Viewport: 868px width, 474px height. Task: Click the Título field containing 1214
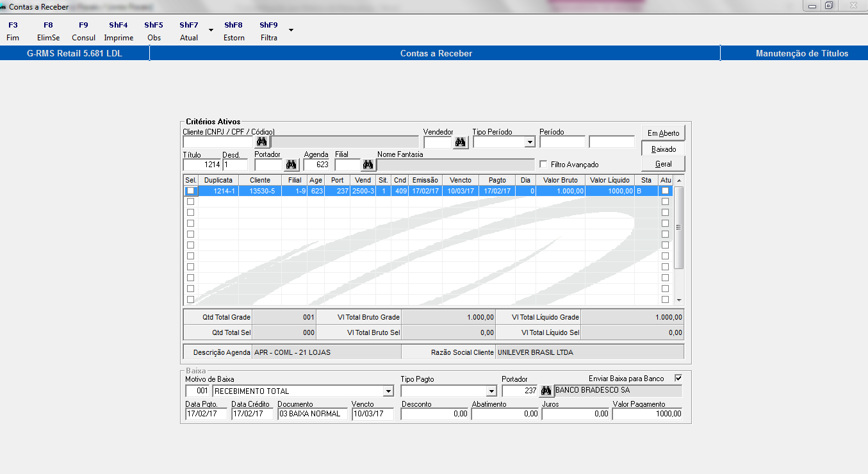tap(202, 165)
